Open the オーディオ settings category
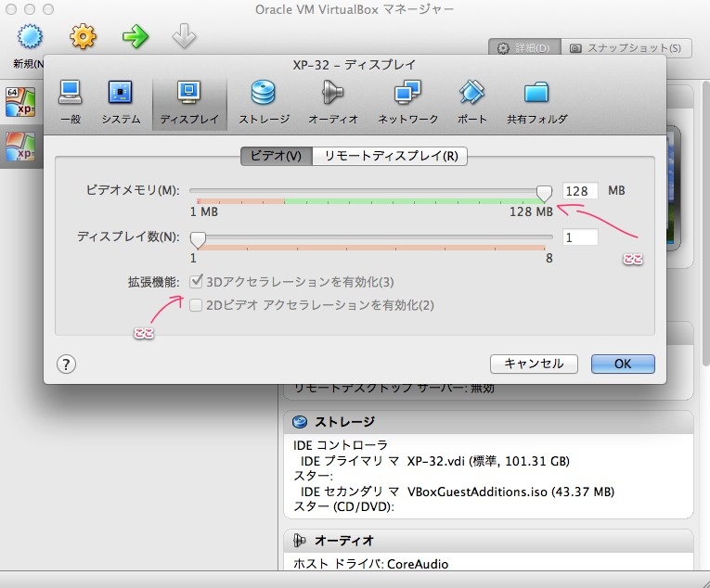710x588 pixels. 333,103
